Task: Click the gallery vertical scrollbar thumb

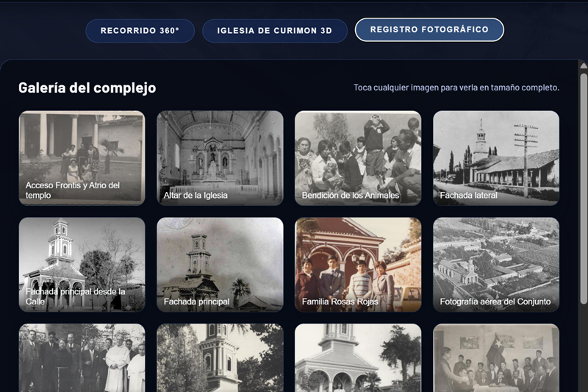Action: 584,184
